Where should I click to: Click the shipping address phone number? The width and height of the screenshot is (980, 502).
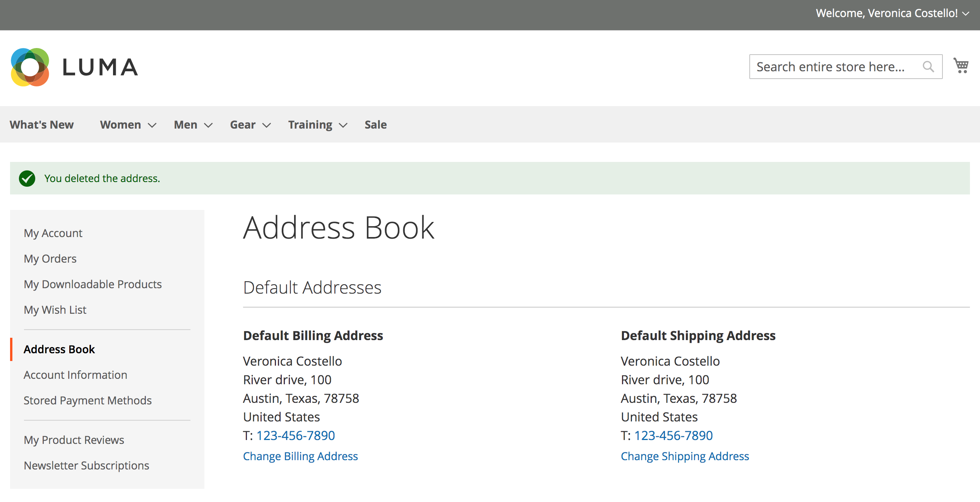tap(673, 436)
